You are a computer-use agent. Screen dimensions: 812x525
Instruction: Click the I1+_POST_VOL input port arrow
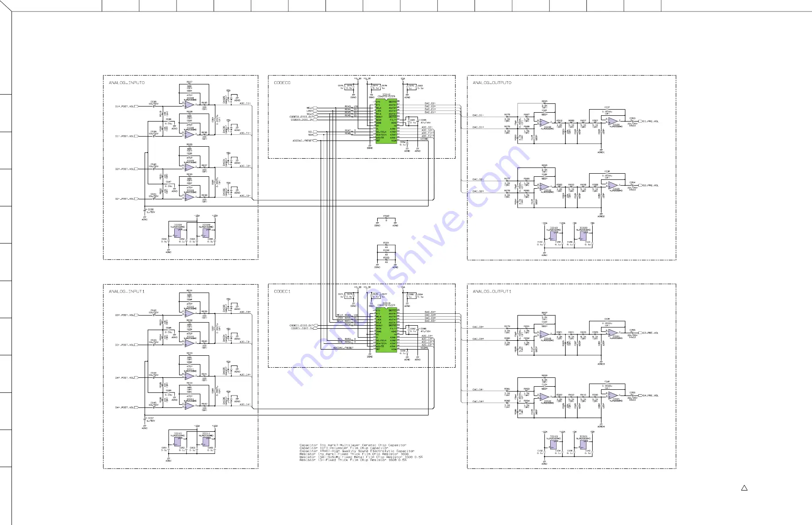click(136, 106)
